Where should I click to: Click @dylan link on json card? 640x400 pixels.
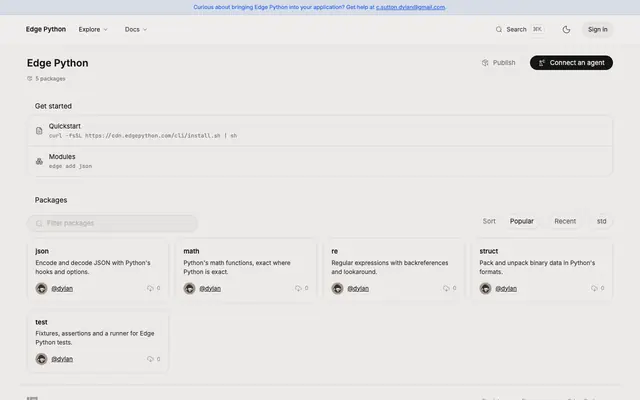tap(62, 289)
